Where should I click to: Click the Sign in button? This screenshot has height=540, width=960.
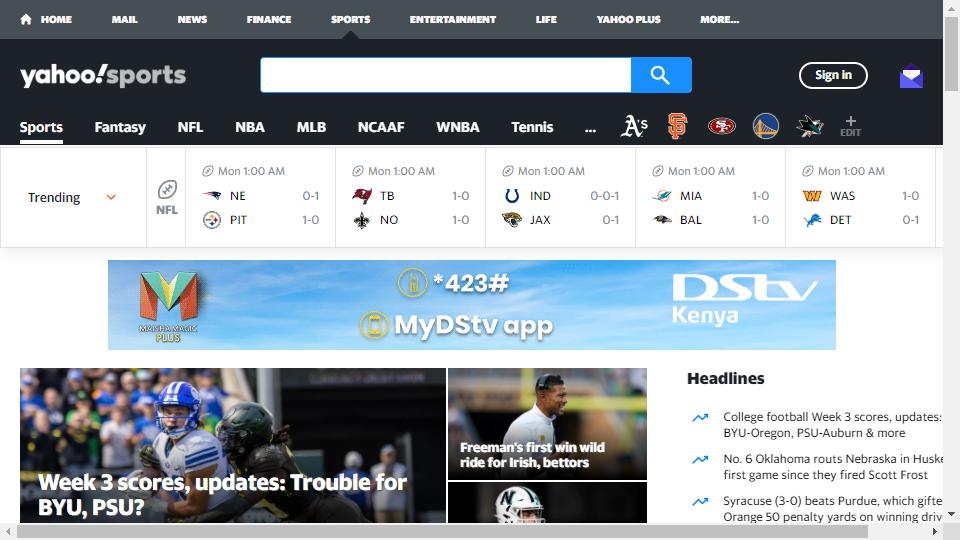click(x=833, y=75)
